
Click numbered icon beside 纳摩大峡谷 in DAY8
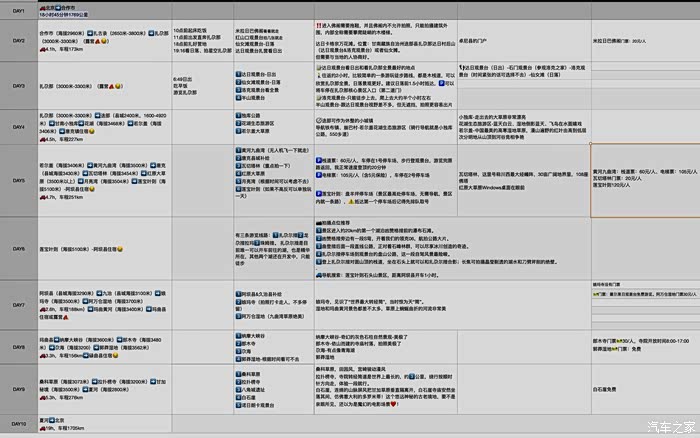pyautogui.click(x=237, y=335)
